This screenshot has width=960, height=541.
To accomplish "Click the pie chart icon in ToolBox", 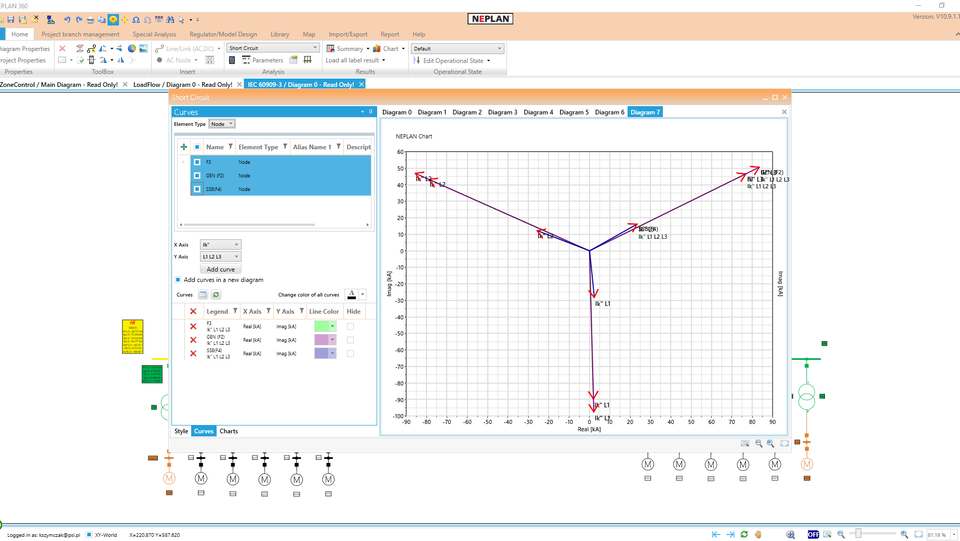I will click(132, 48).
